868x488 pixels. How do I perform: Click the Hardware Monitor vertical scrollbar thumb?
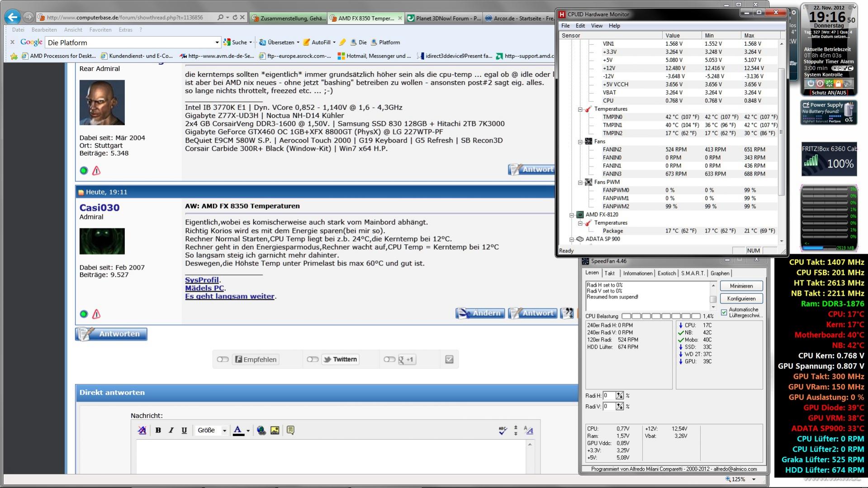coord(781,131)
